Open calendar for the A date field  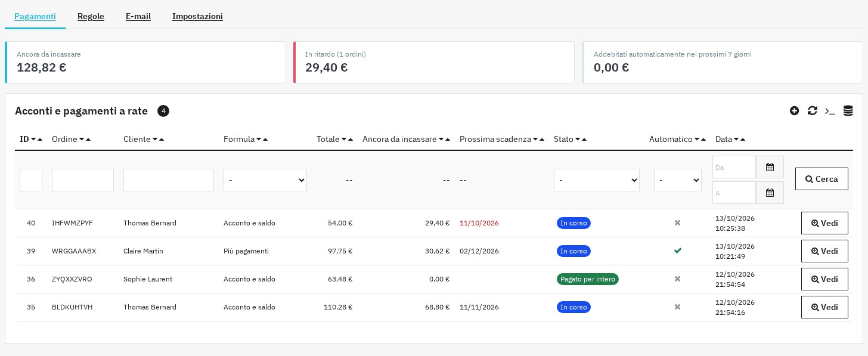pyautogui.click(x=770, y=193)
